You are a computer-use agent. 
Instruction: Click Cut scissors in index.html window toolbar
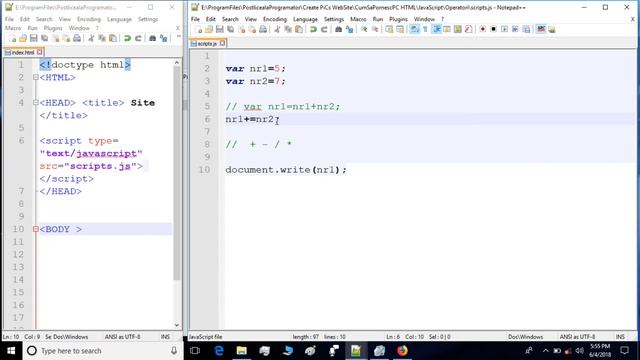click(91, 38)
